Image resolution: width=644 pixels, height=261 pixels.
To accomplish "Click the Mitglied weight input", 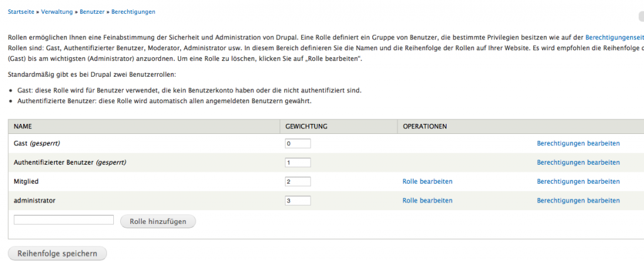I will pos(298,182).
